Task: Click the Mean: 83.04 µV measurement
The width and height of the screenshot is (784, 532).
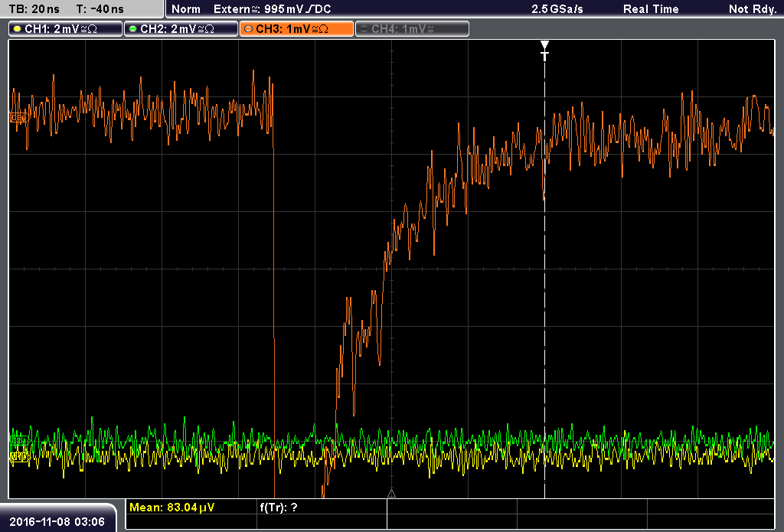Action: click(x=172, y=508)
